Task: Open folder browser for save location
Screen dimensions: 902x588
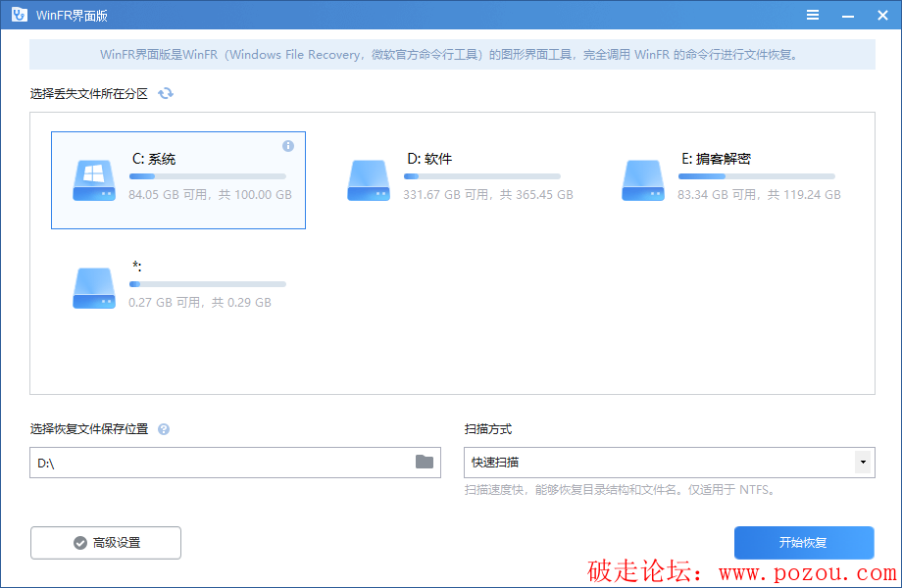Action: [x=424, y=462]
